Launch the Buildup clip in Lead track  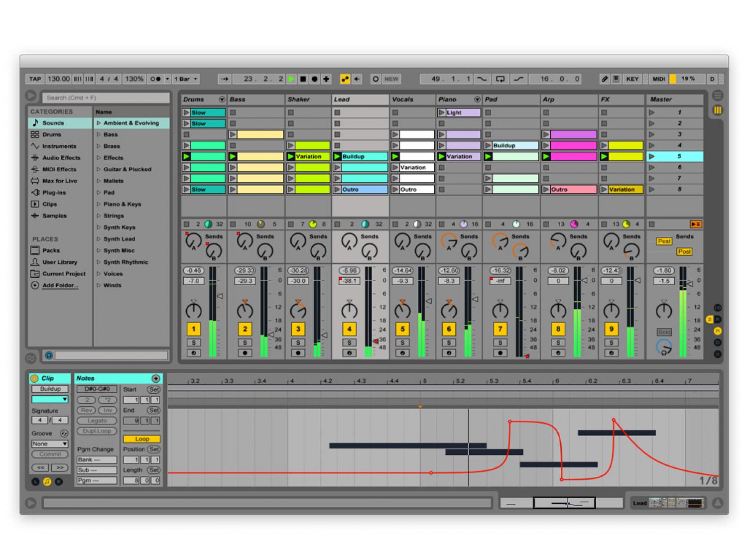pos(337,156)
